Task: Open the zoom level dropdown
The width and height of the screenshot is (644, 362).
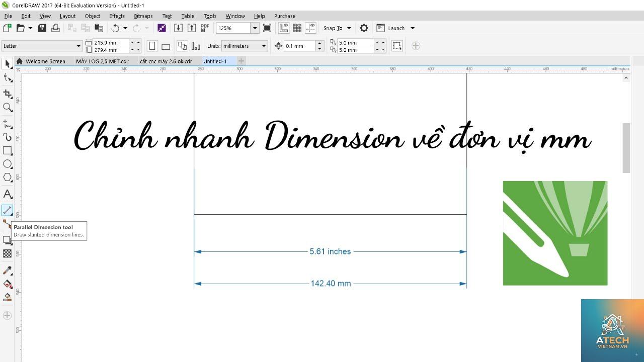Action: click(255, 28)
